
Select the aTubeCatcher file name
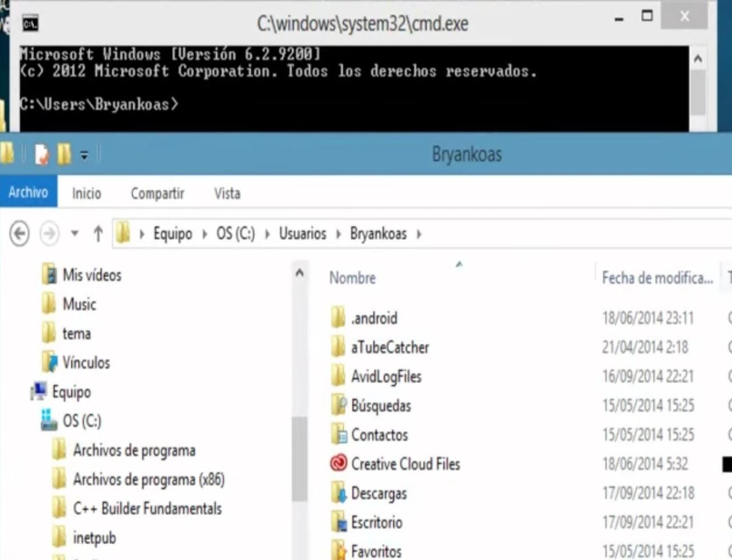tap(390, 347)
